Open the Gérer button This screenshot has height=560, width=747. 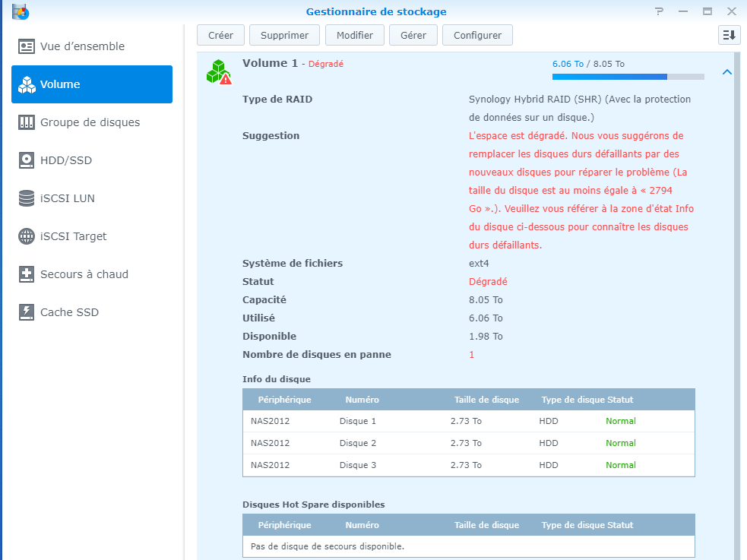coord(413,35)
